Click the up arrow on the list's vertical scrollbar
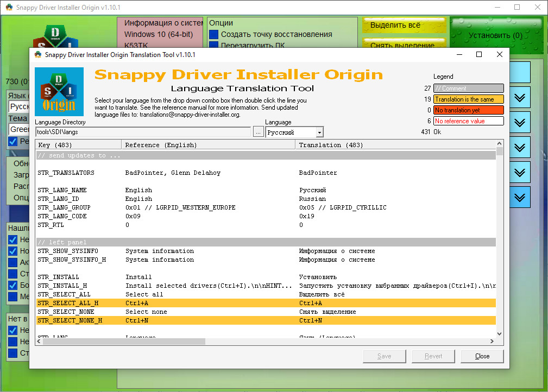This screenshot has width=548, height=392. [x=500, y=143]
